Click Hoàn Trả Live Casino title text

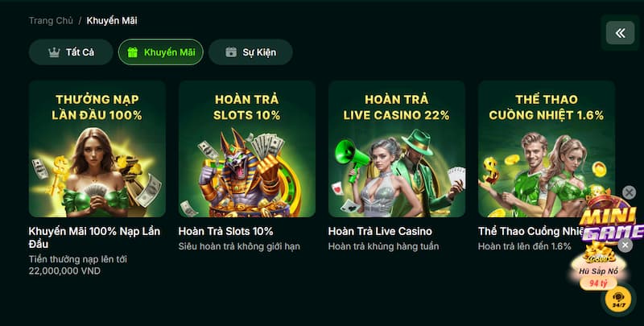380,231
